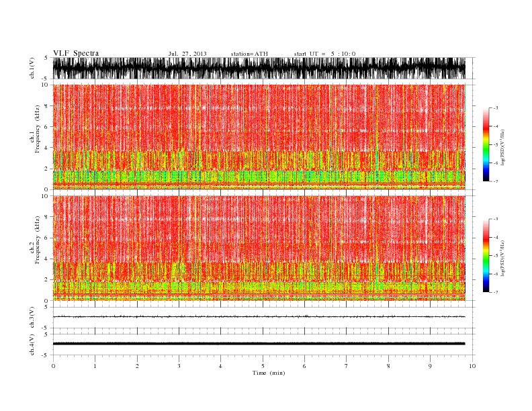Click the "Time (min)" axis label
The image size is (532, 411).
[269, 373]
